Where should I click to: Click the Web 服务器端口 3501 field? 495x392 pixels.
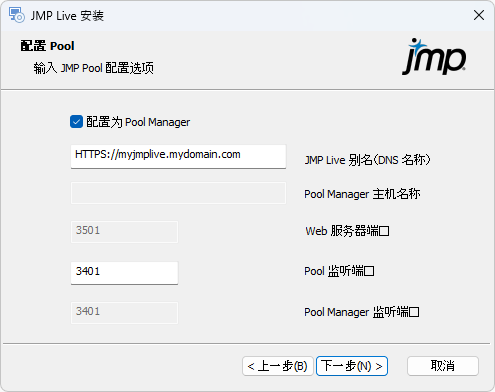(124, 232)
